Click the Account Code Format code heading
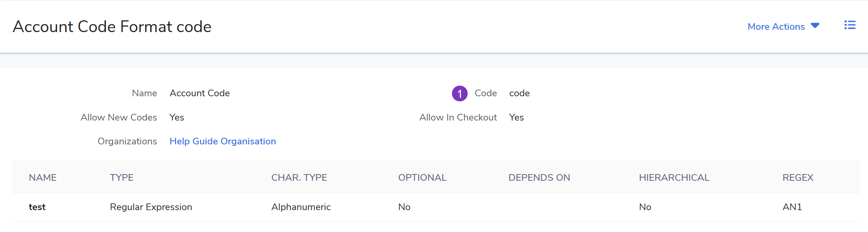 click(x=112, y=27)
